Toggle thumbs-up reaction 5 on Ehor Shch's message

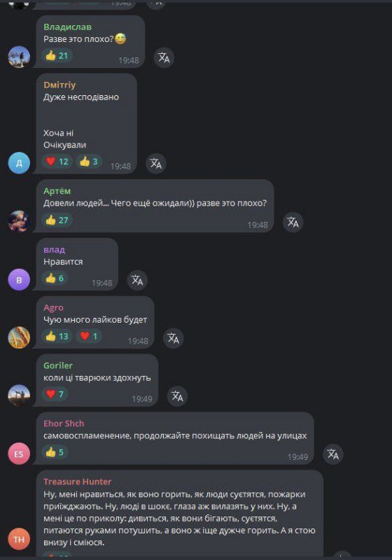[55, 452]
